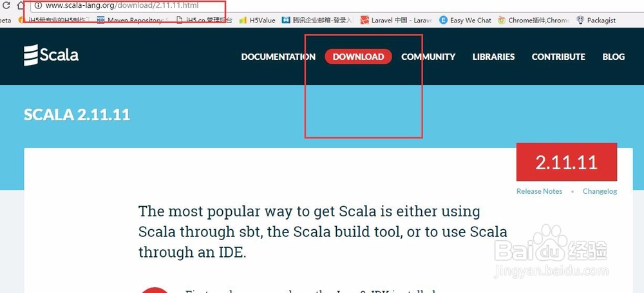The height and width of the screenshot is (293, 644).
Task: Open the BLOG navigation item
Action: click(614, 57)
